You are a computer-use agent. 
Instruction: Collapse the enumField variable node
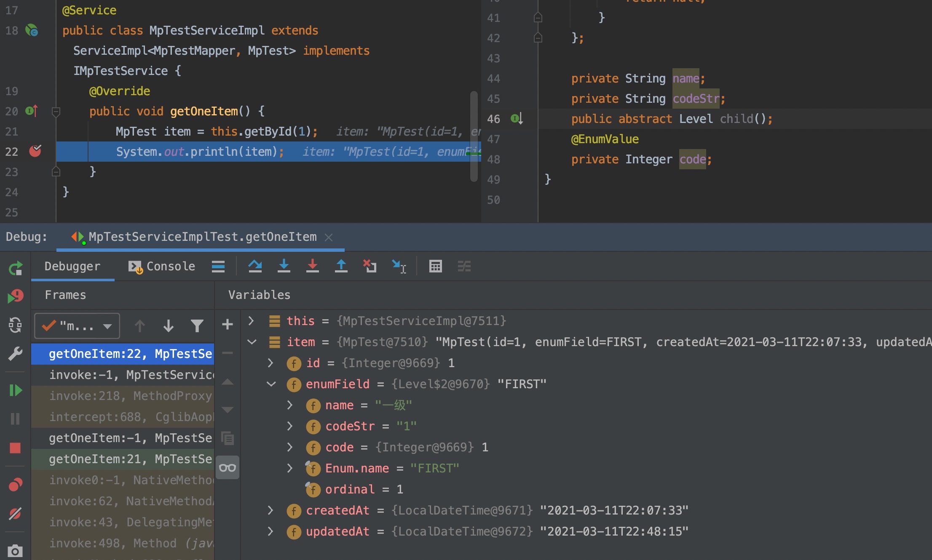click(271, 384)
